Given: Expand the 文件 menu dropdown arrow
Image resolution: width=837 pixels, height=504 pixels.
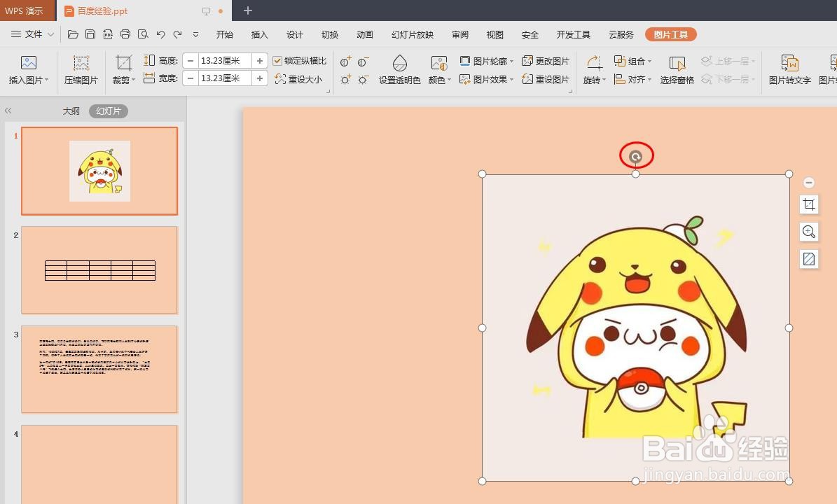Looking at the screenshot, I should coord(50,35).
